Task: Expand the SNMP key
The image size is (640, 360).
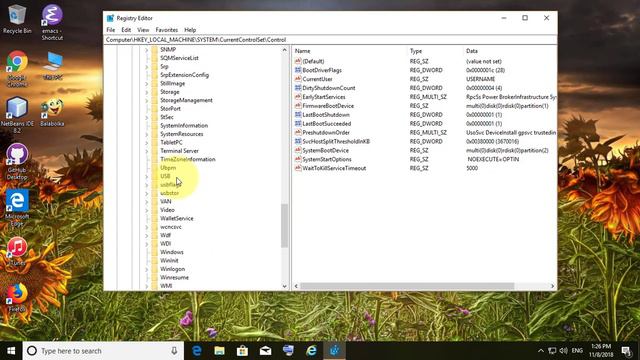Action: pyautogui.click(x=147, y=50)
